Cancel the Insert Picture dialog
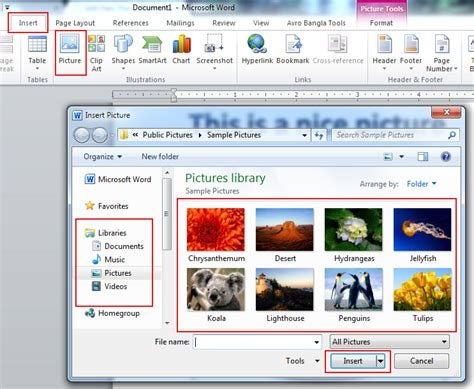 point(421,361)
